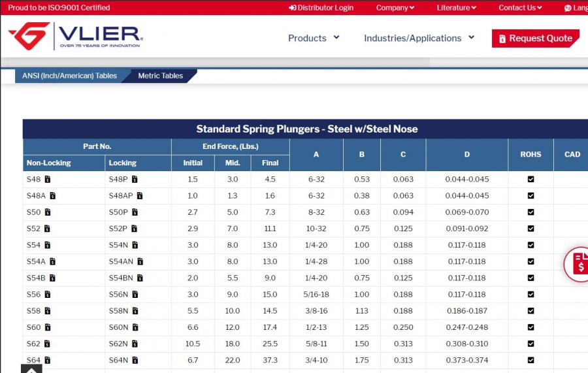The height and width of the screenshot is (373, 588).
Task: Click the document icon next to S54A
Action: (x=52, y=262)
